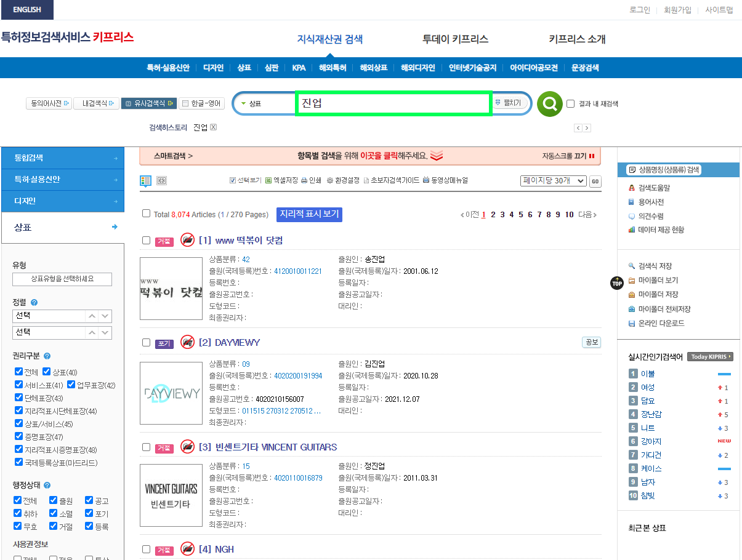This screenshot has width=742, height=560.
Task: Click the patent icon for DAYVIEWY
Action: [187, 342]
